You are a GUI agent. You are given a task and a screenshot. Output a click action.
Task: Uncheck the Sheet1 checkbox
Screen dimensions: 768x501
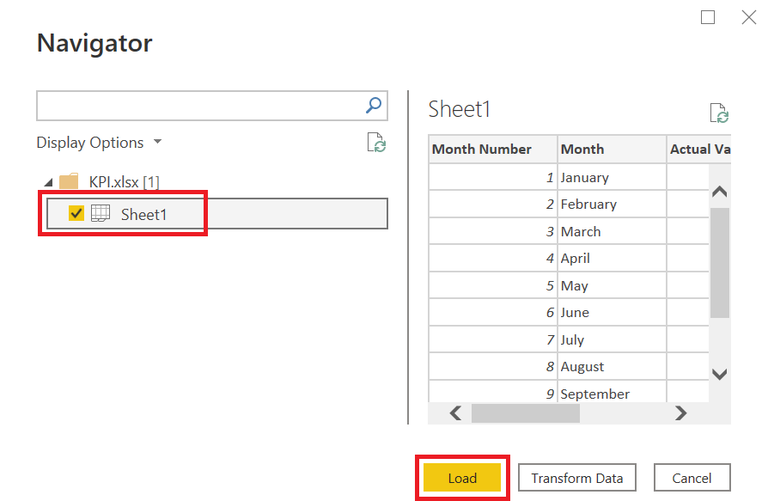pyautogui.click(x=76, y=214)
